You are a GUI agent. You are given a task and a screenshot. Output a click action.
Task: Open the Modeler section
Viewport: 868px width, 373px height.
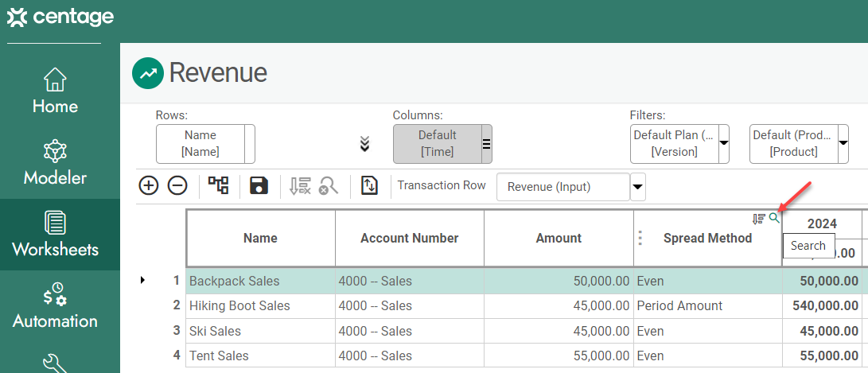coord(55,163)
